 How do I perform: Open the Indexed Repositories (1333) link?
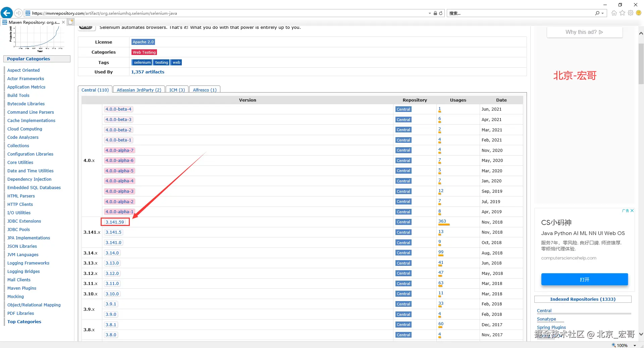(x=583, y=299)
